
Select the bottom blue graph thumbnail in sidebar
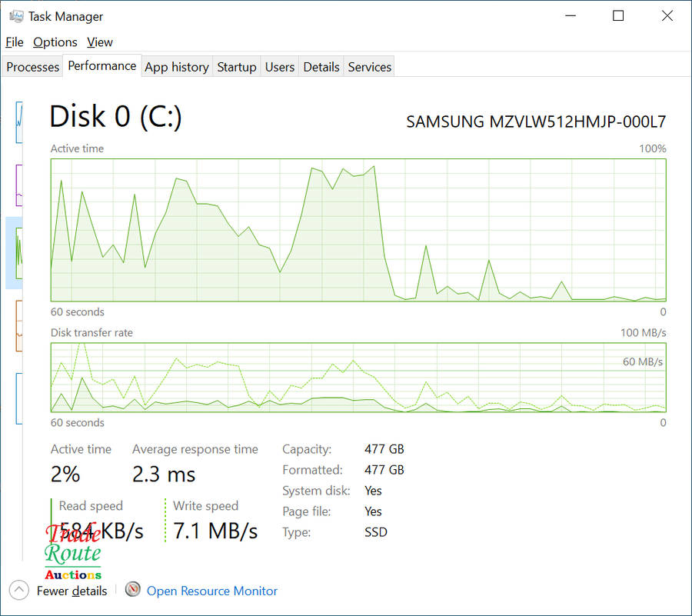click(18, 398)
